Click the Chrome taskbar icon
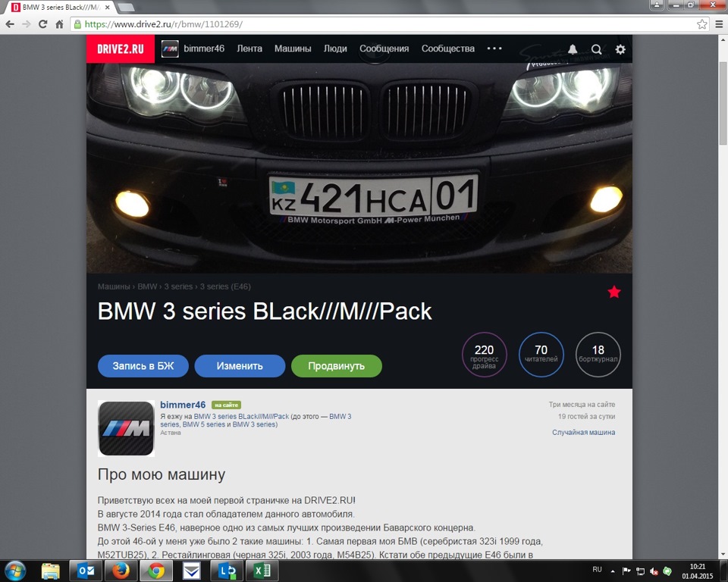This screenshot has height=582, width=728. 156,571
